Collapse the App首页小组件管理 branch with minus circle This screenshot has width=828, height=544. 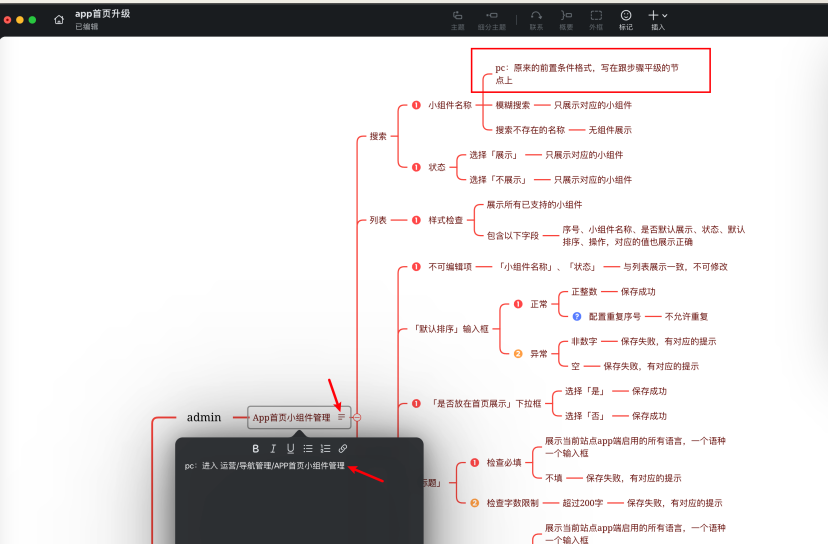(357, 417)
